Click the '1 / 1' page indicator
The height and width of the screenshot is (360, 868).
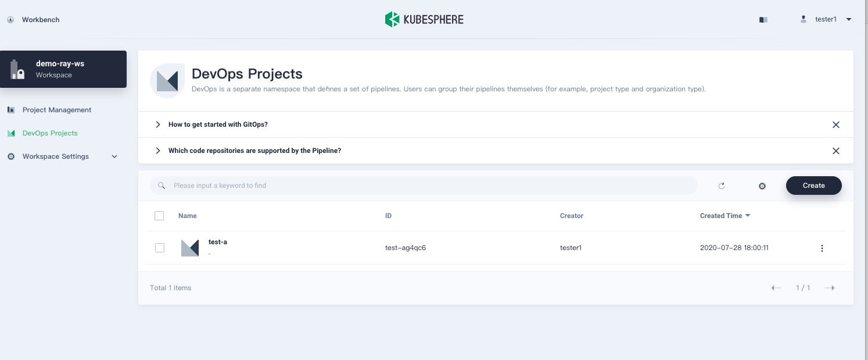click(x=803, y=288)
